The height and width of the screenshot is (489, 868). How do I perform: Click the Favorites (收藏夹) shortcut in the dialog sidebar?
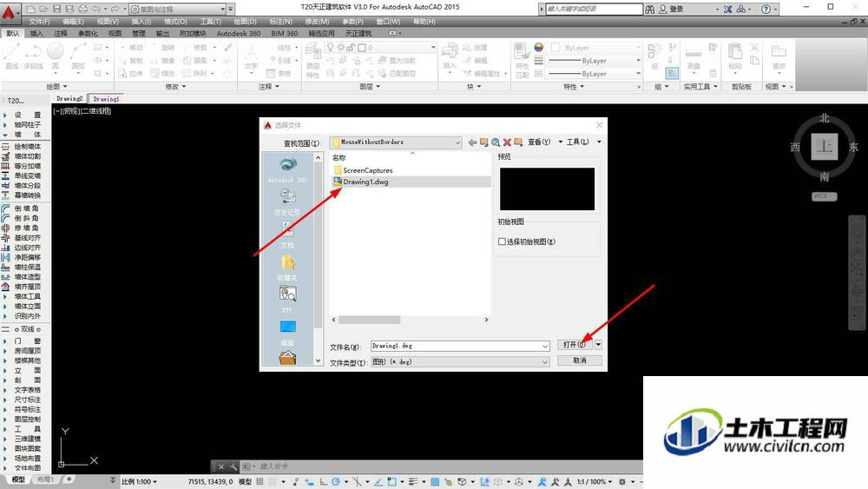287,268
